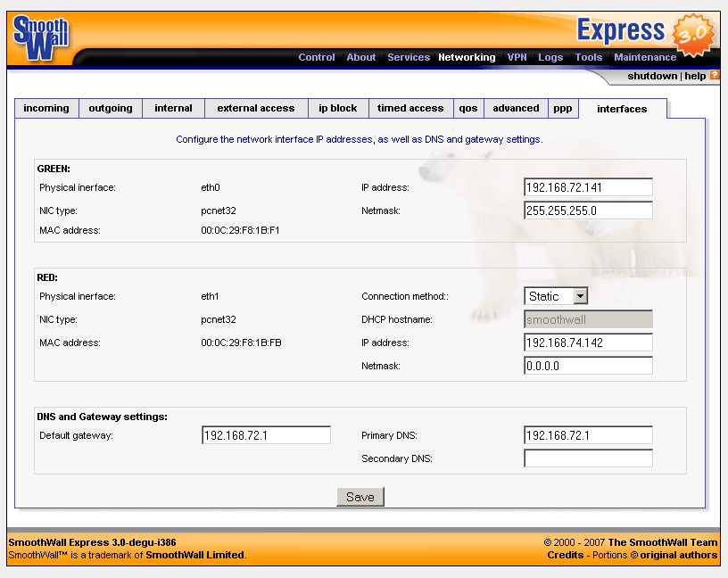The height and width of the screenshot is (578, 728).
Task: Click the GREEN MAC address 00:0C:29:F8:1B:F1
Action: click(240, 230)
